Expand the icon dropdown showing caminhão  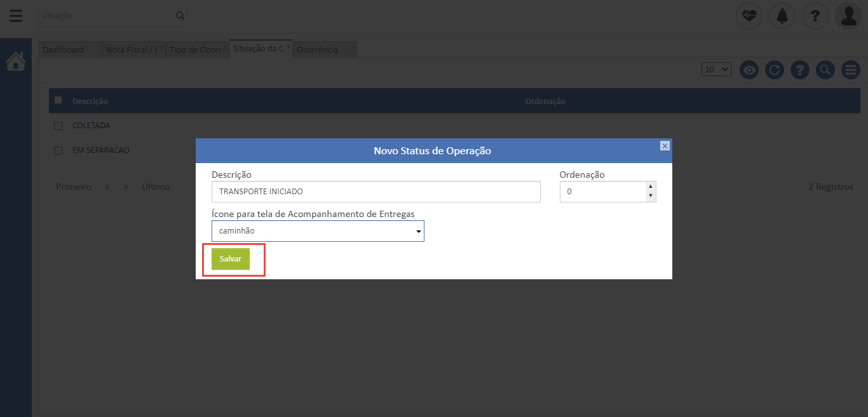[318, 231]
